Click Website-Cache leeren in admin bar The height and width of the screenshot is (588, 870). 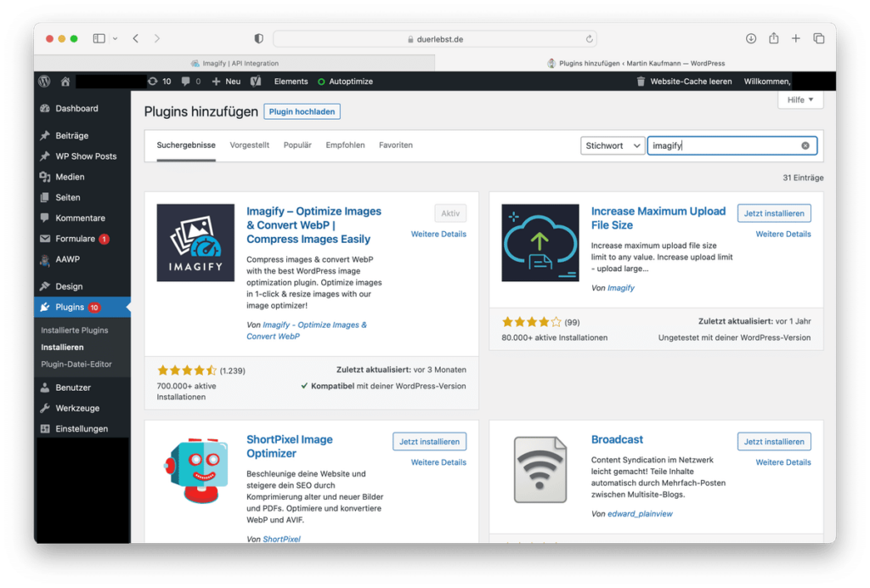click(x=684, y=81)
